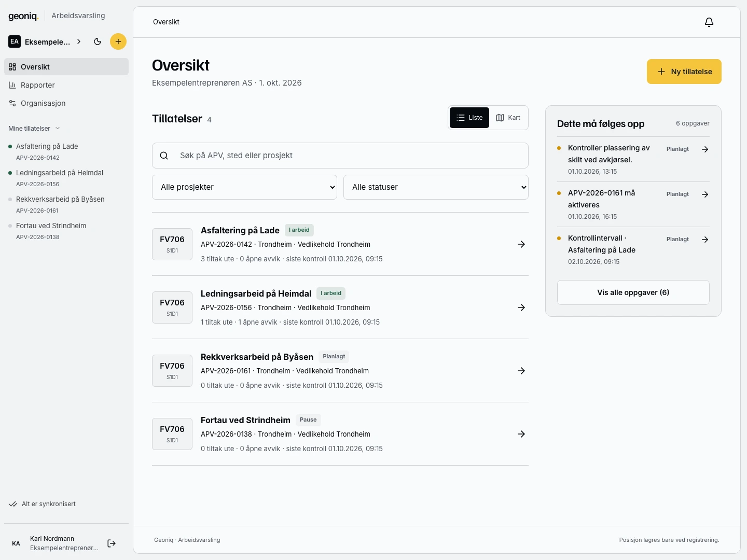Screen dimensions: 747x560
Task: Open the Alle prosjekter dropdown
Action: pos(244,187)
